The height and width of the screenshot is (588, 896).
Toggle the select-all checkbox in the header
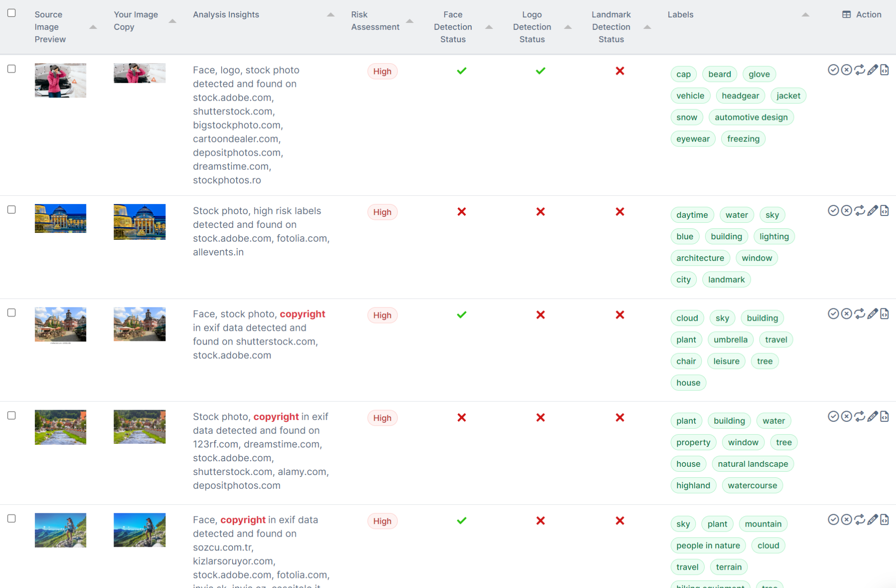pos(11,14)
